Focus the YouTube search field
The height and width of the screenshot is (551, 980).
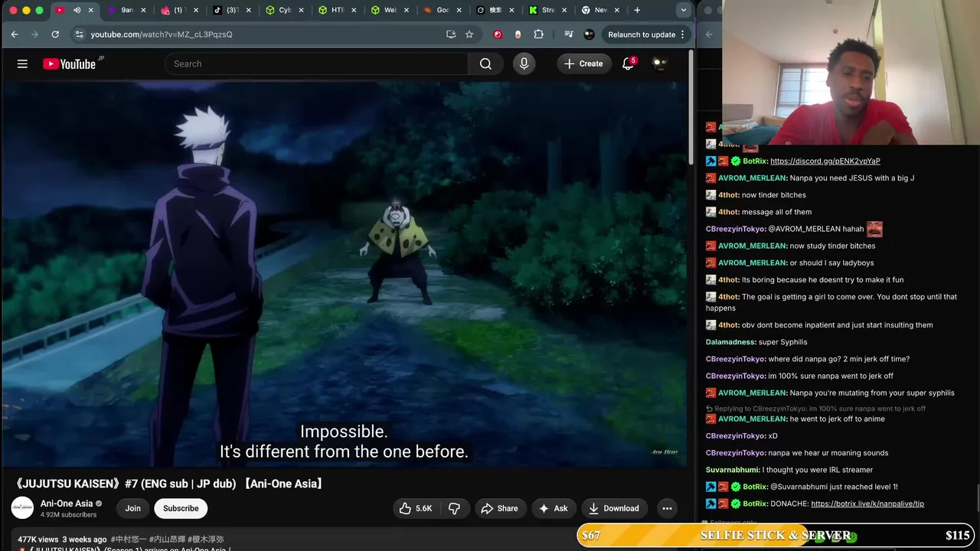point(316,64)
